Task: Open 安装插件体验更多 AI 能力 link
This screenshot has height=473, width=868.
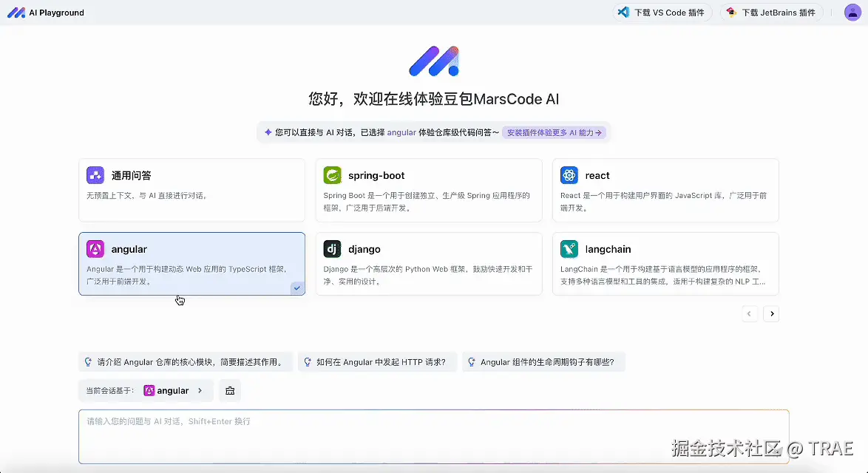Action: coord(554,133)
